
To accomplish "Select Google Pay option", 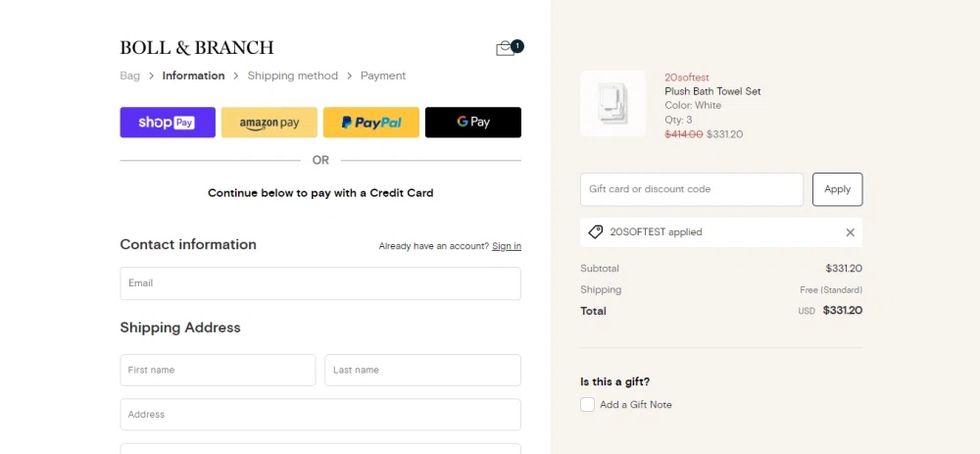I will point(472,123).
